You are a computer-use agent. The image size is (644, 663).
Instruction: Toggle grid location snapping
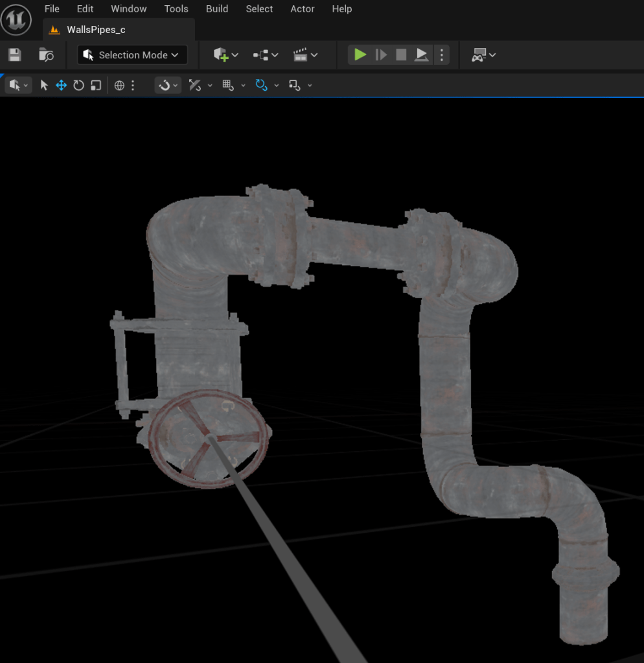pyautogui.click(x=227, y=86)
